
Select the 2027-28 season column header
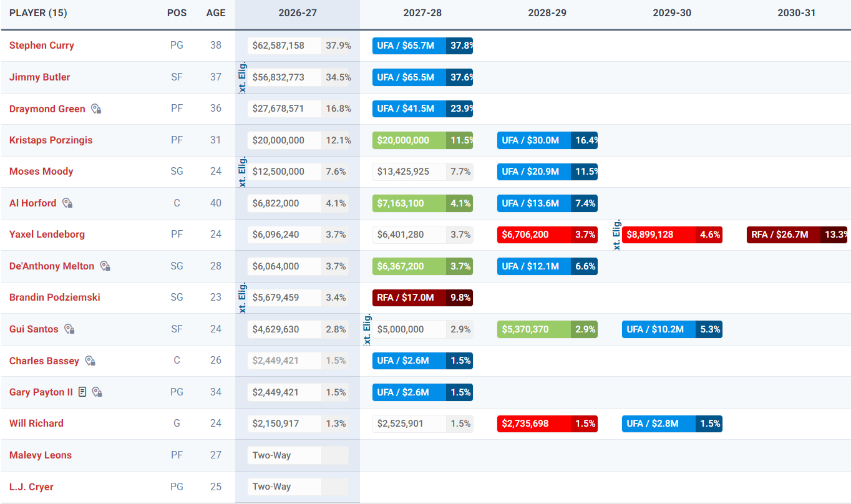(422, 13)
